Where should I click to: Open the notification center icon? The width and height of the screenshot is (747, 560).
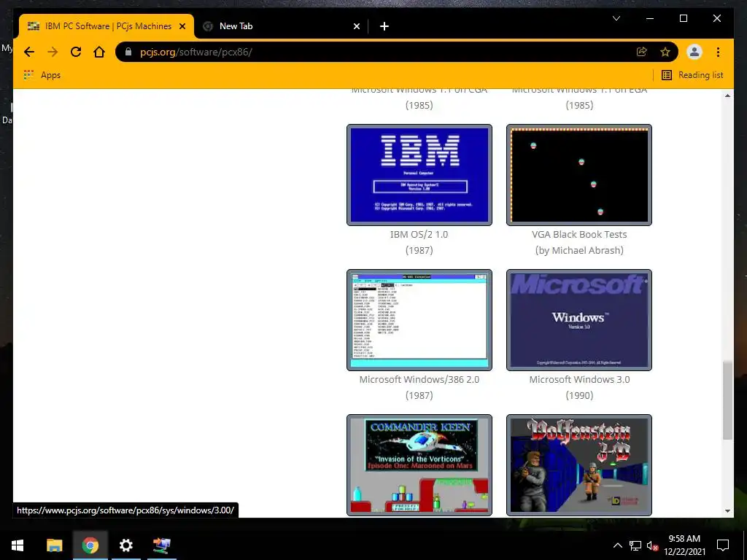tap(723, 545)
